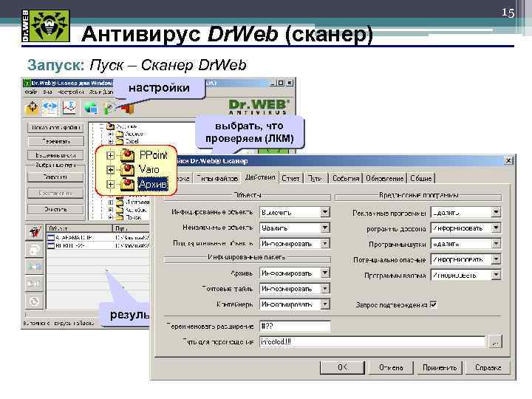
Task: Click OK in the settings dialog
Action: 342,367
